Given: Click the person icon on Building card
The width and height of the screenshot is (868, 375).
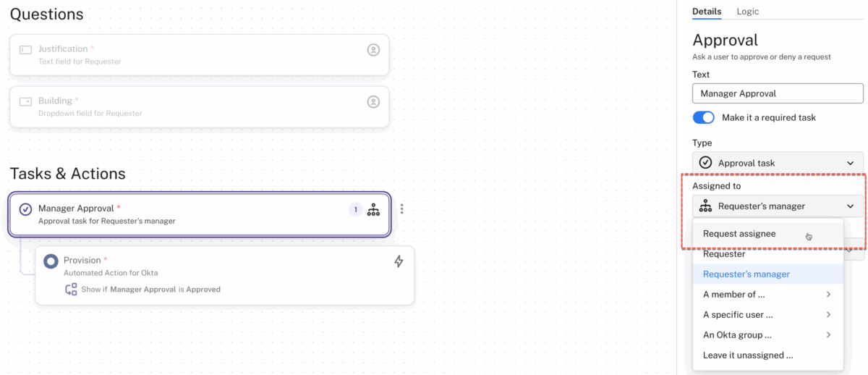Looking at the screenshot, I should pos(373,102).
